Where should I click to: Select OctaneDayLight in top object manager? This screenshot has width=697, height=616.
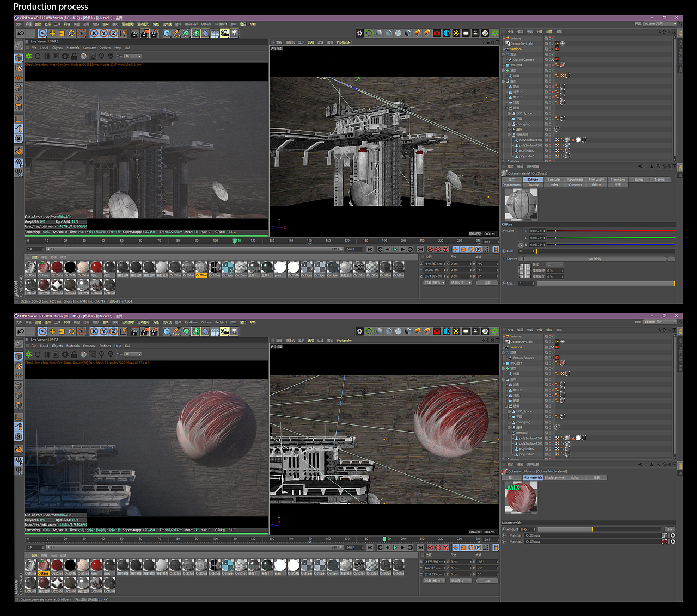522,44
